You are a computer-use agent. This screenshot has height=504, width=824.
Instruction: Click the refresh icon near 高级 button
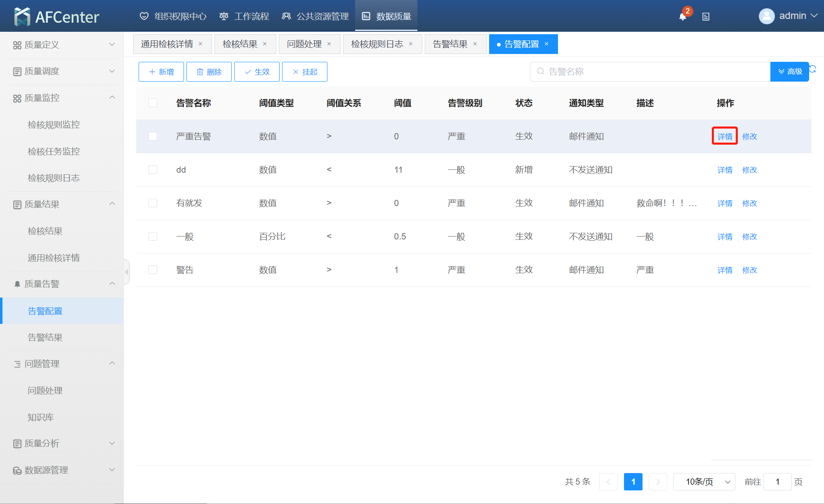(x=812, y=69)
